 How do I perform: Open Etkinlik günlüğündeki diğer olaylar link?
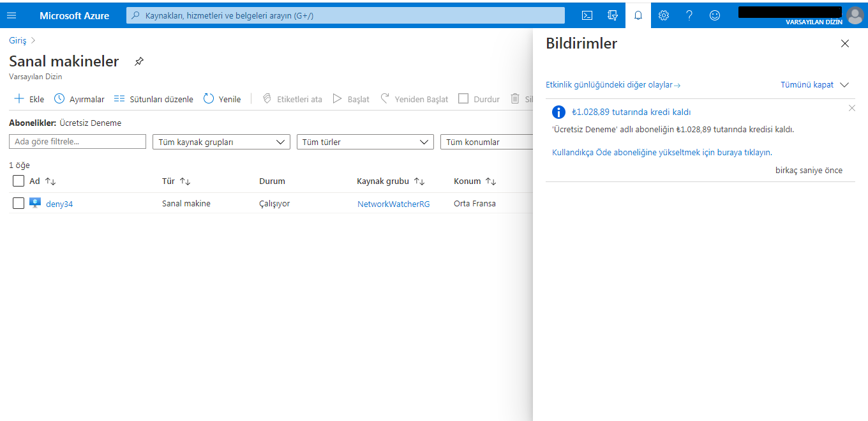pyautogui.click(x=613, y=85)
